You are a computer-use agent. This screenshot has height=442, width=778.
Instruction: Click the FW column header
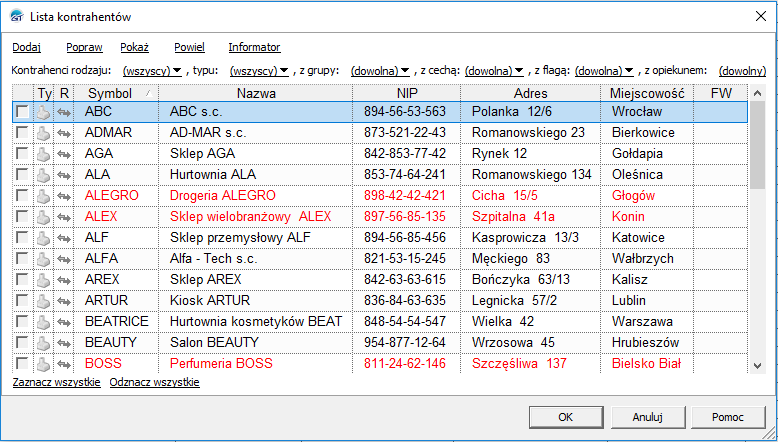[x=721, y=93]
